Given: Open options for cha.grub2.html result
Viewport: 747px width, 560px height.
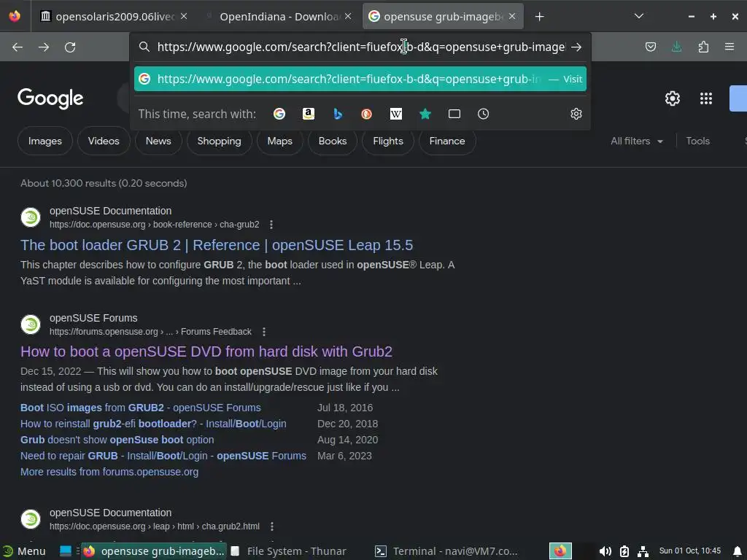Looking at the screenshot, I should [x=271, y=526].
